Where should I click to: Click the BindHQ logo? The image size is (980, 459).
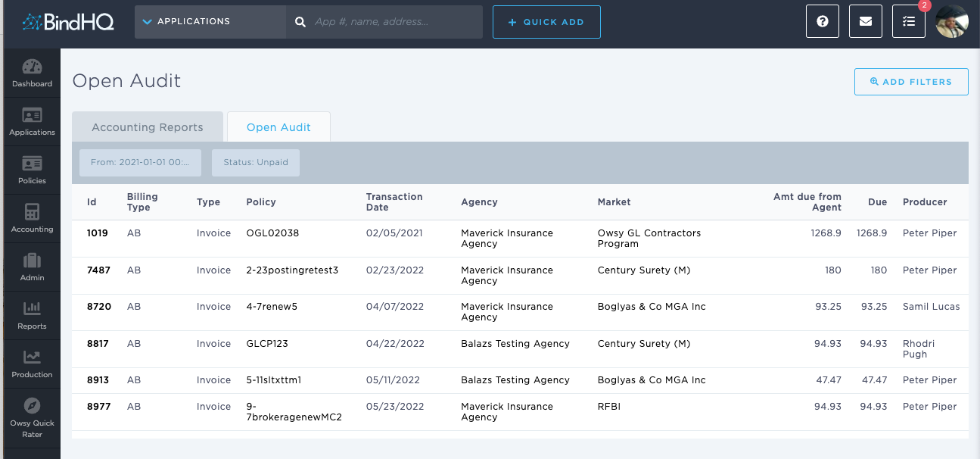(x=68, y=22)
